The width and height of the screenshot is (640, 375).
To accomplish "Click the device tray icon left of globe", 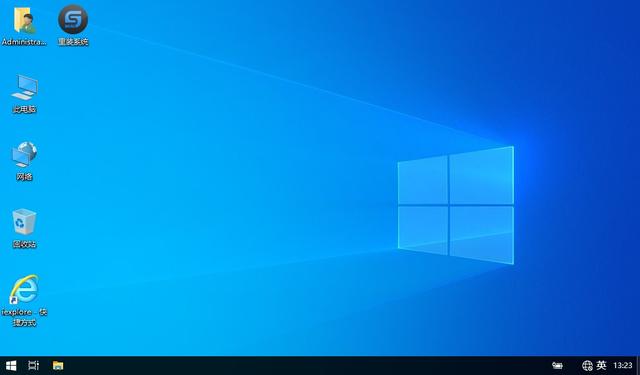I will pyautogui.click(x=557, y=366).
